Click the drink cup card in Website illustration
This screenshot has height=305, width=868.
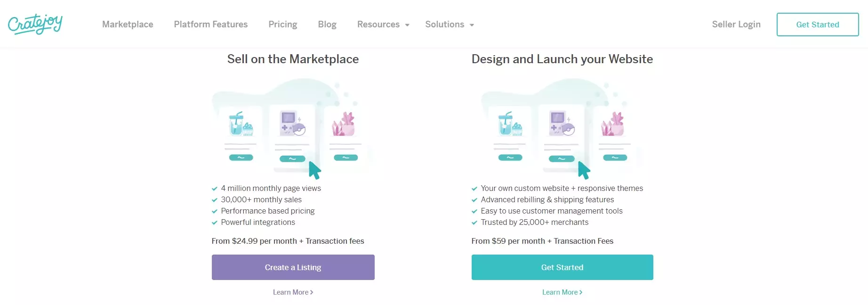pos(510,134)
